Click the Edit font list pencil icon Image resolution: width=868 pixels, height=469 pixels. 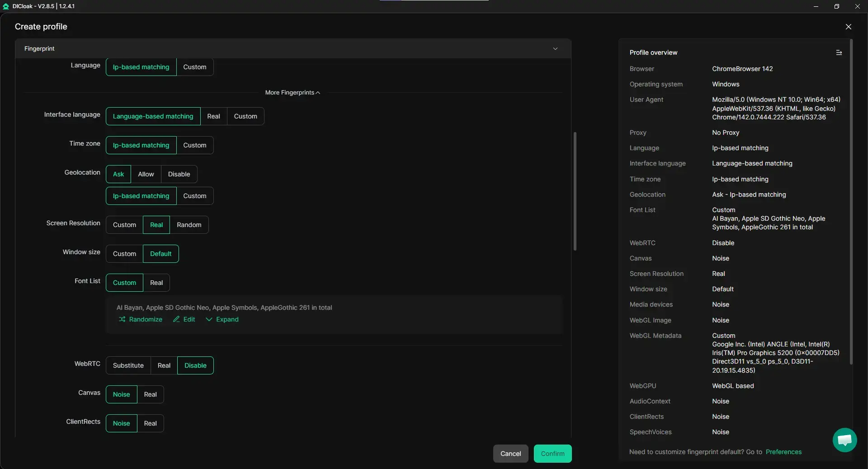pos(176,319)
